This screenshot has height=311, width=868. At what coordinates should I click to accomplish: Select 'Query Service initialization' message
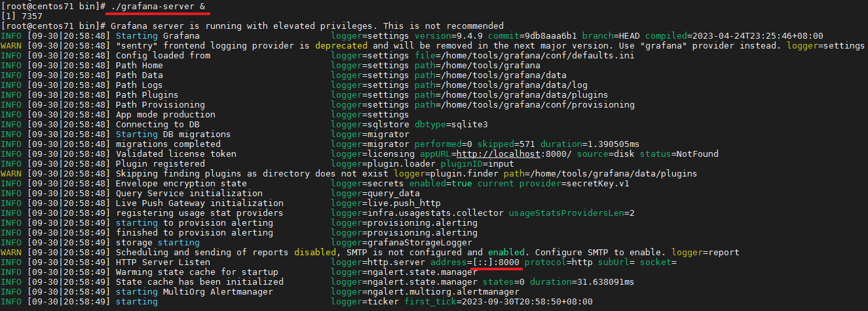(189, 194)
